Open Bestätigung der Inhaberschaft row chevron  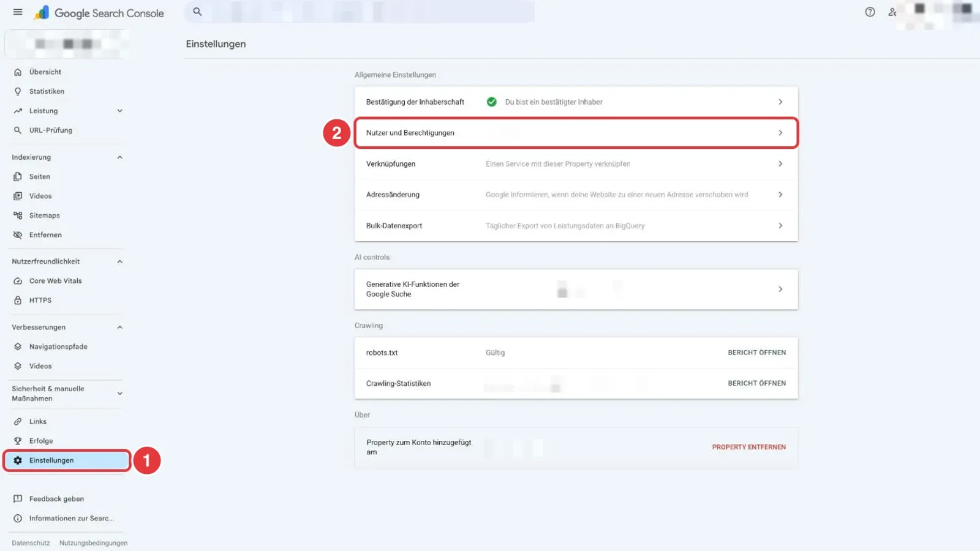(780, 102)
